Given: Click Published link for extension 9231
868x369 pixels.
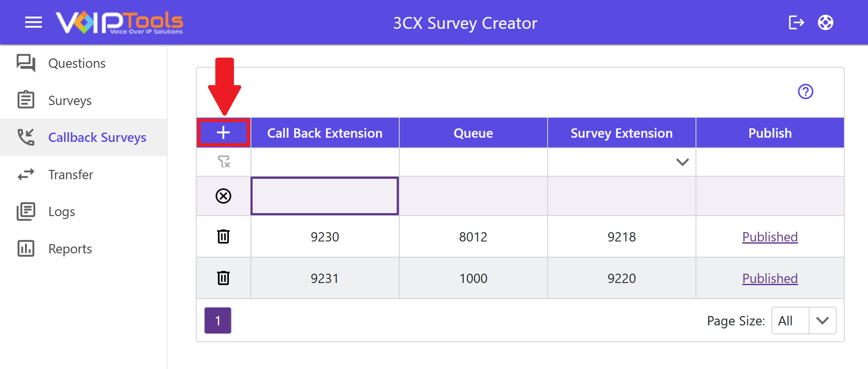Looking at the screenshot, I should pyautogui.click(x=770, y=278).
